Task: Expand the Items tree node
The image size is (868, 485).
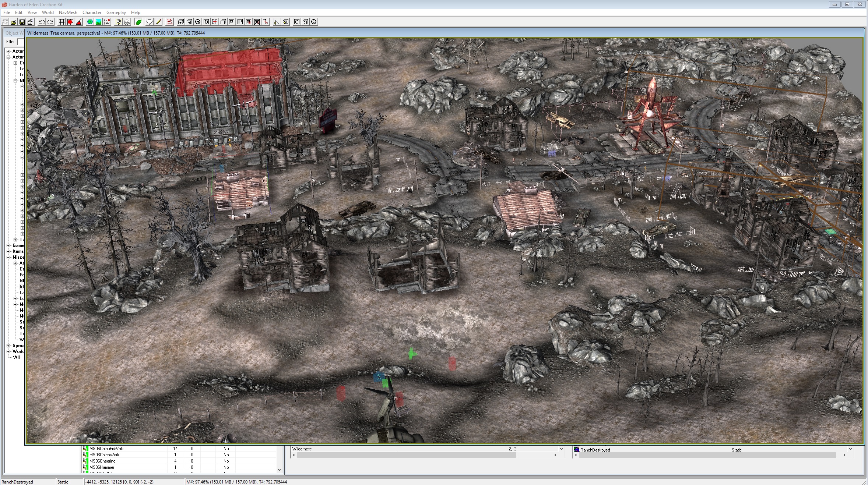Action: pyautogui.click(x=8, y=251)
